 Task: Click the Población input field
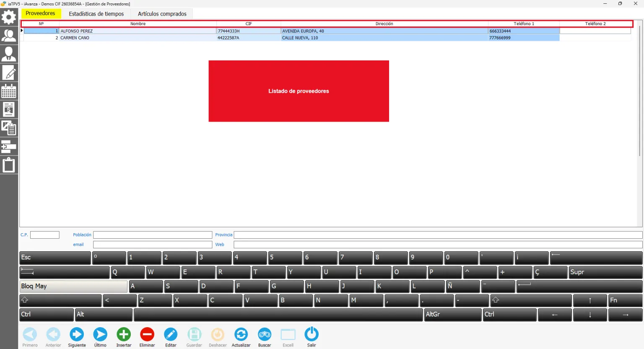(153, 235)
